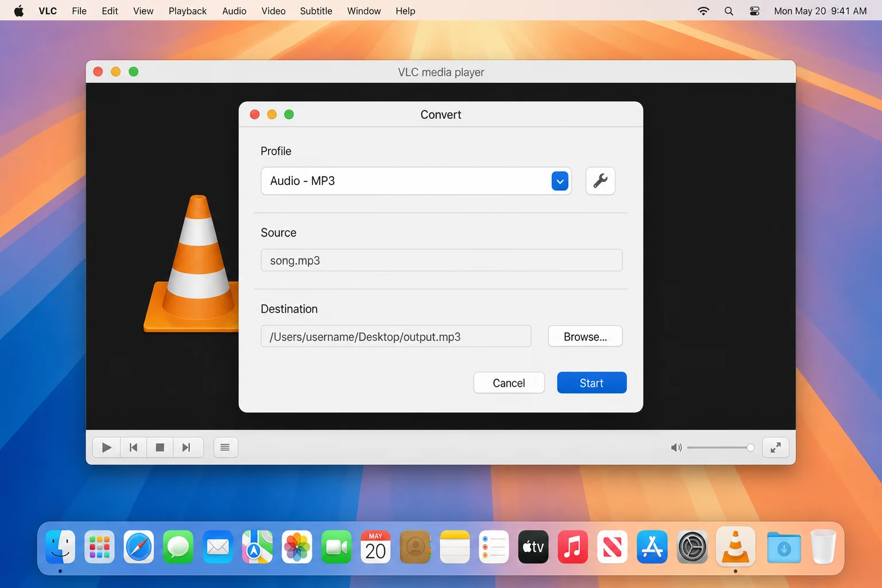Toggle the playlist view button
This screenshot has height=588, width=882.
coord(225,447)
